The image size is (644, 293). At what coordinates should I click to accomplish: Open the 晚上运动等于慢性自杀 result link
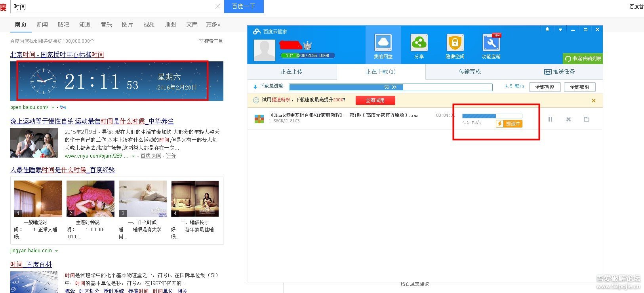click(92, 121)
